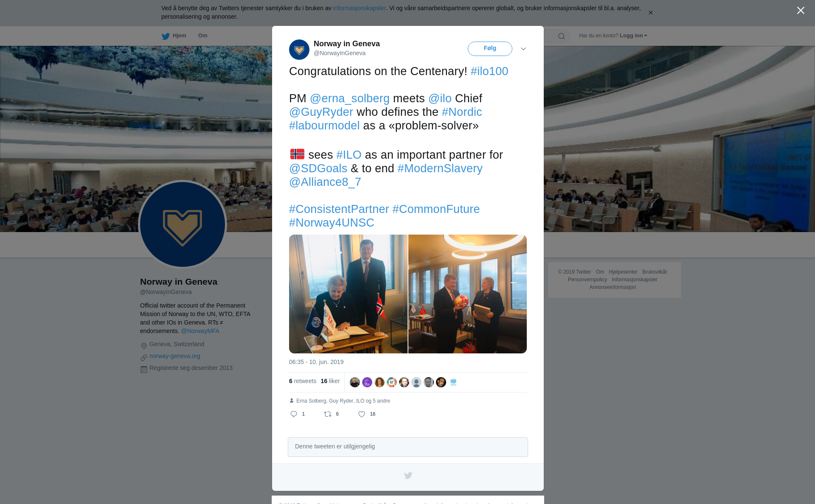Viewport: 815px width, 504px height.
Task: Click the Twitter bird Hjem icon
Action: pos(166,36)
